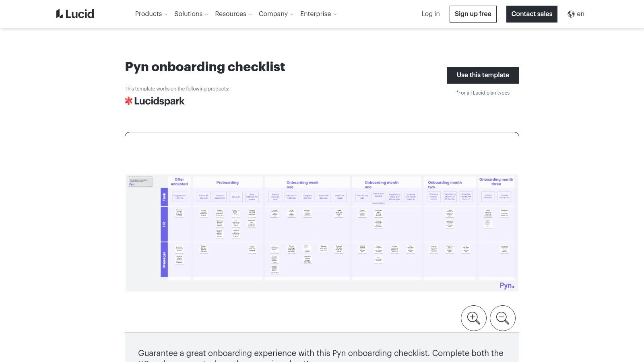Click the Pyn logo inside the preview
The image size is (644, 362).
click(x=506, y=286)
